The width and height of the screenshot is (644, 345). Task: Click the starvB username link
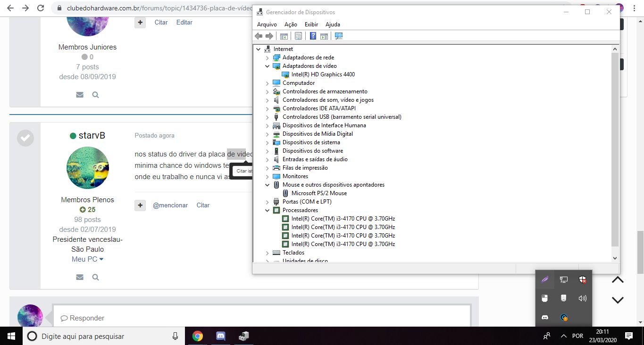pyautogui.click(x=92, y=136)
